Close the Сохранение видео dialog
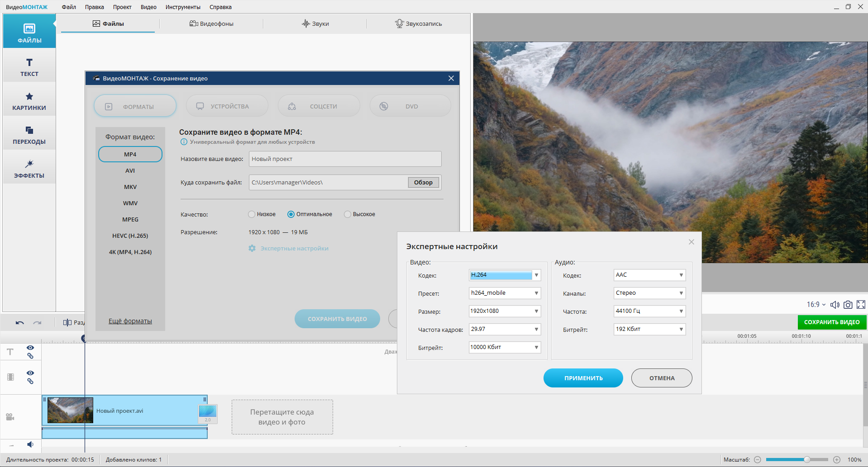The image size is (868, 467). (451, 78)
